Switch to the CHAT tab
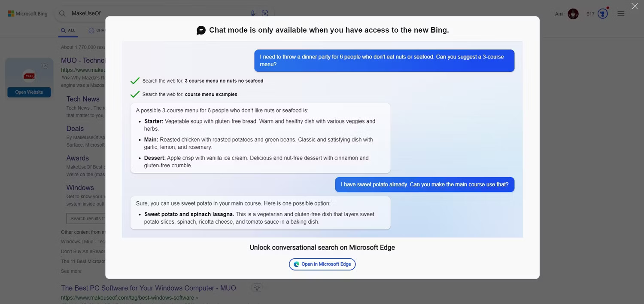 click(97, 31)
